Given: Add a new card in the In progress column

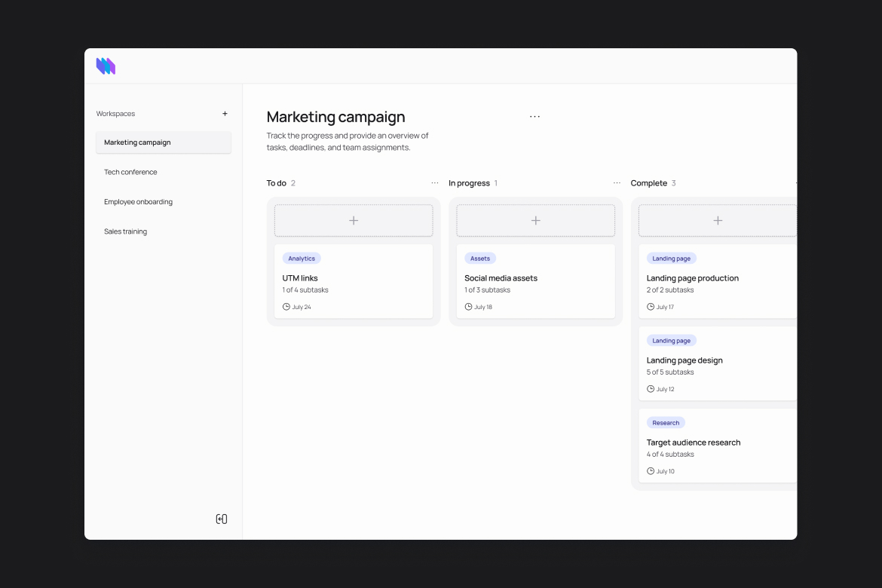Looking at the screenshot, I should (x=535, y=219).
